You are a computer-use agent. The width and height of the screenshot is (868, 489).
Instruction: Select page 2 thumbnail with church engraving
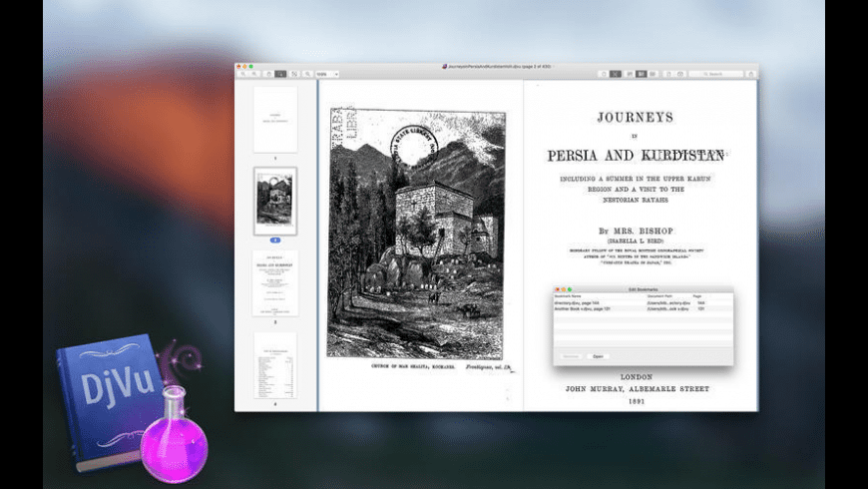coord(275,201)
